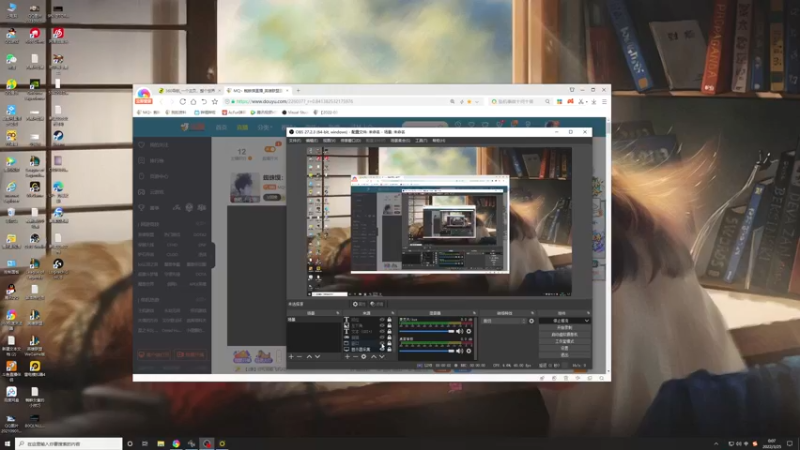Open source Filters button above docks
This screenshot has height=450, width=800.
[377, 304]
